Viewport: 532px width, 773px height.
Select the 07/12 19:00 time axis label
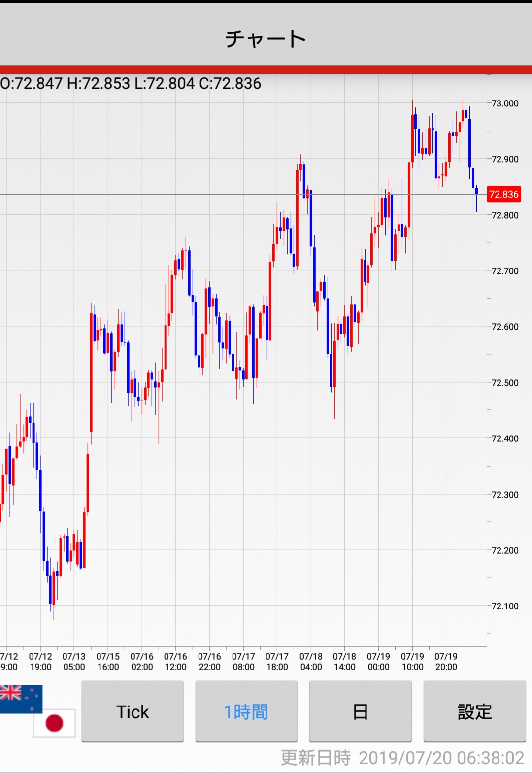[40, 662]
